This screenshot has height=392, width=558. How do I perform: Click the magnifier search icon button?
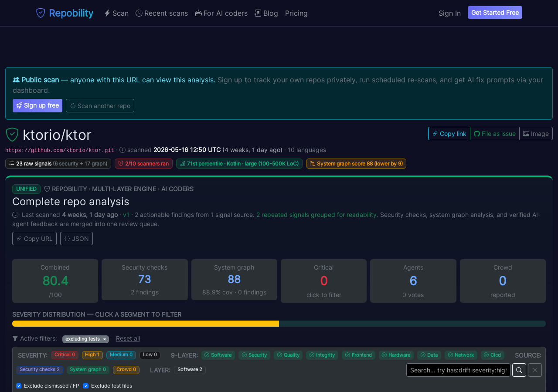519,370
